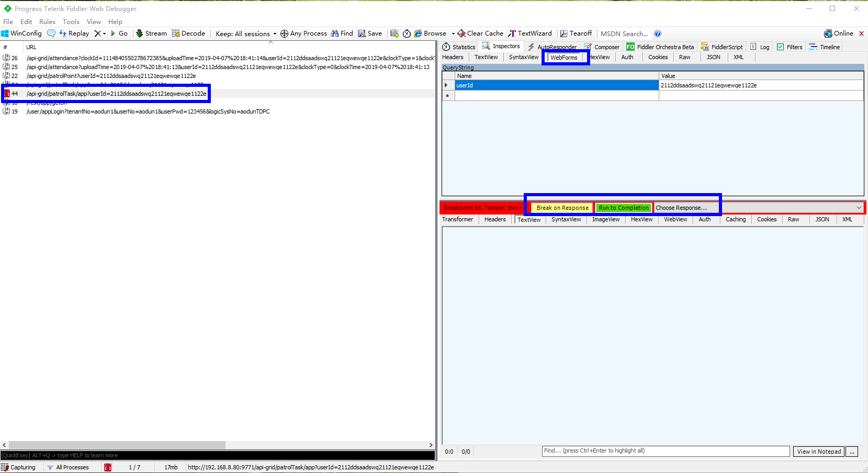Close the toolbar with red X
The image size is (868, 473).
coord(861,33)
